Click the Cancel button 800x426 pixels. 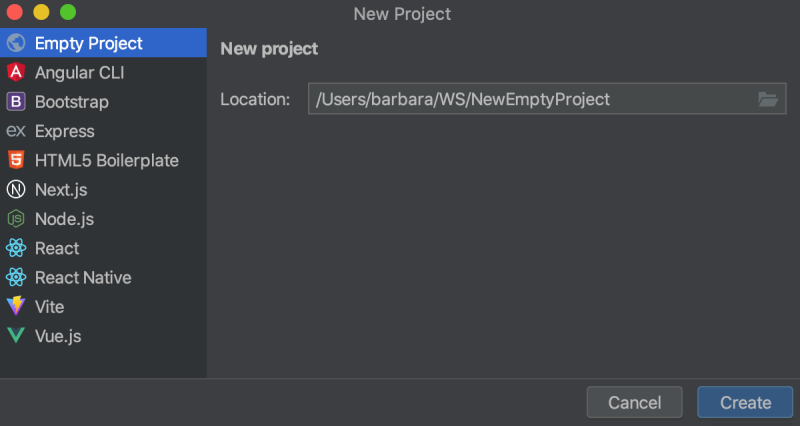tap(634, 403)
